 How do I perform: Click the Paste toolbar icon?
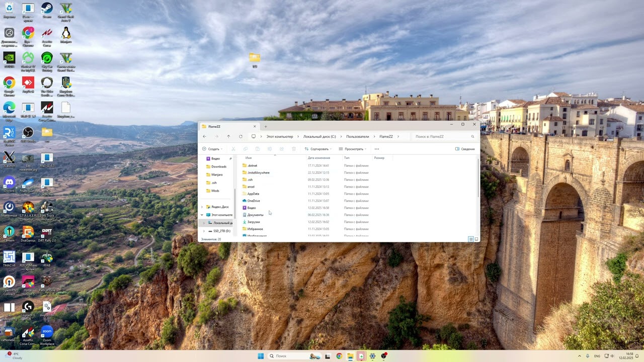(258, 149)
